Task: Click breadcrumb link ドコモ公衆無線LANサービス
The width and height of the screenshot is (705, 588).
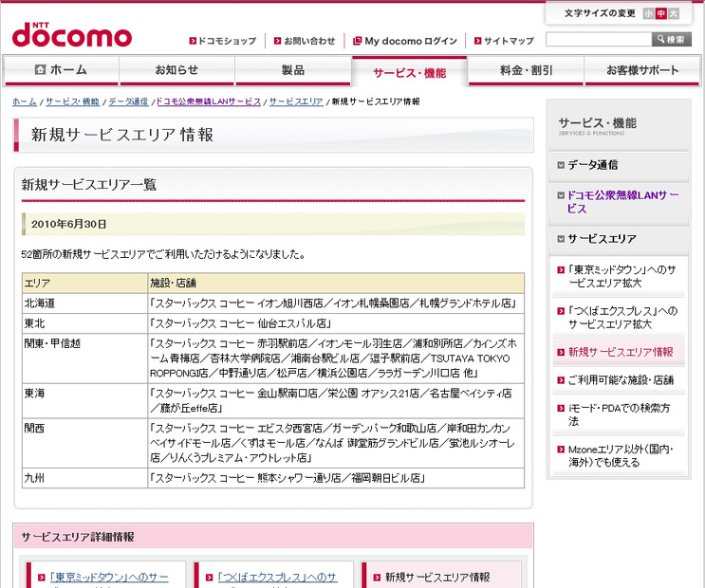Action: tap(209, 101)
